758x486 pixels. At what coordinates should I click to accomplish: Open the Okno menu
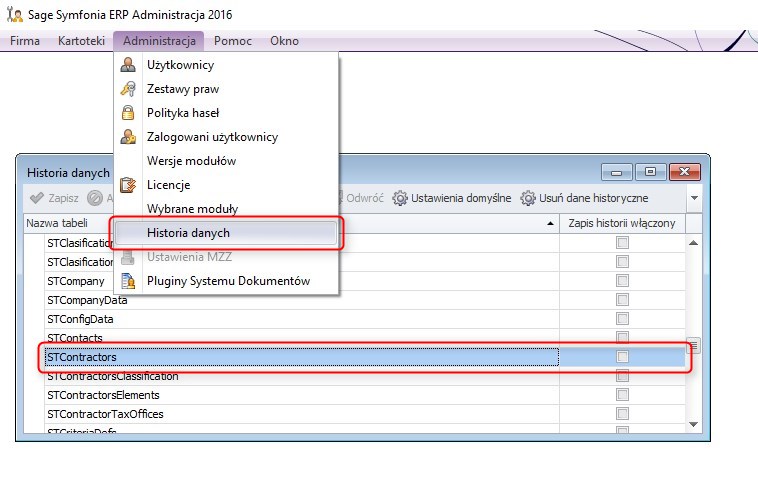click(284, 41)
